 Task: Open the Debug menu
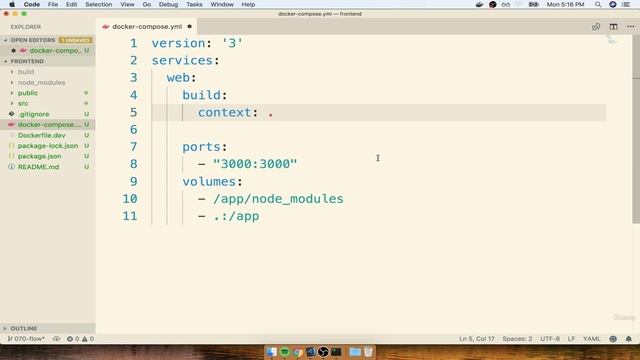click(168, 4)
